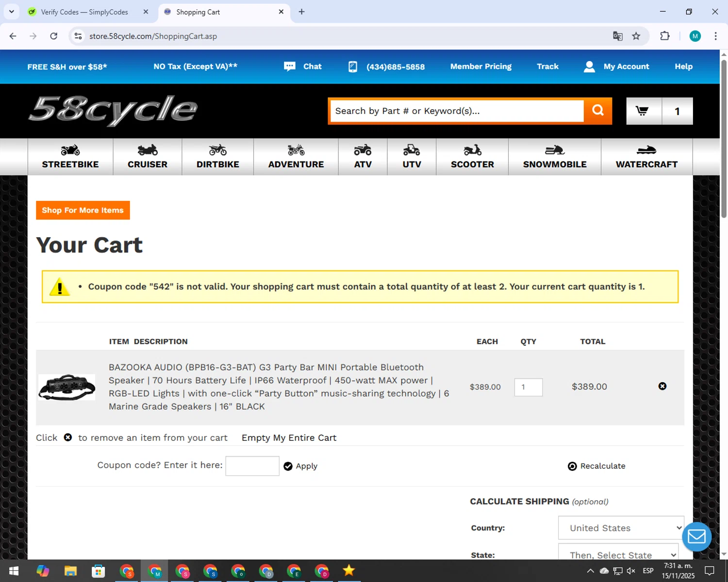Screen dimensions: 728x582
Task: Click the quantity field for the speaker
Action: pyautogui.click(x=529, y=387)
